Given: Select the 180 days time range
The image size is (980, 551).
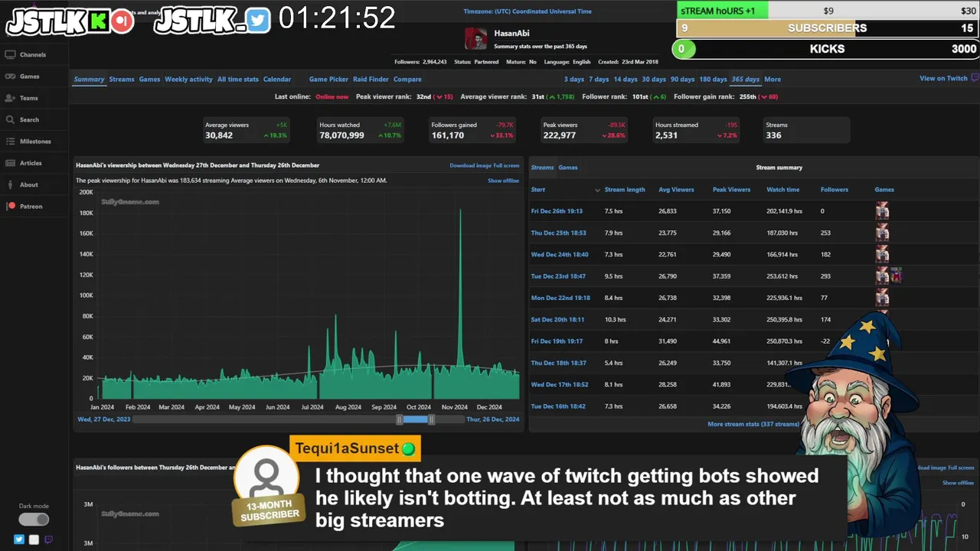Looking at the screenshot, I should pyautogui.click(x=713, y=79).
